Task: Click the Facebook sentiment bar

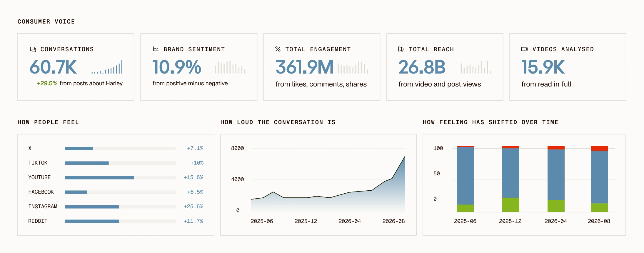Action: pyautogui.click(x=121, y=192)
